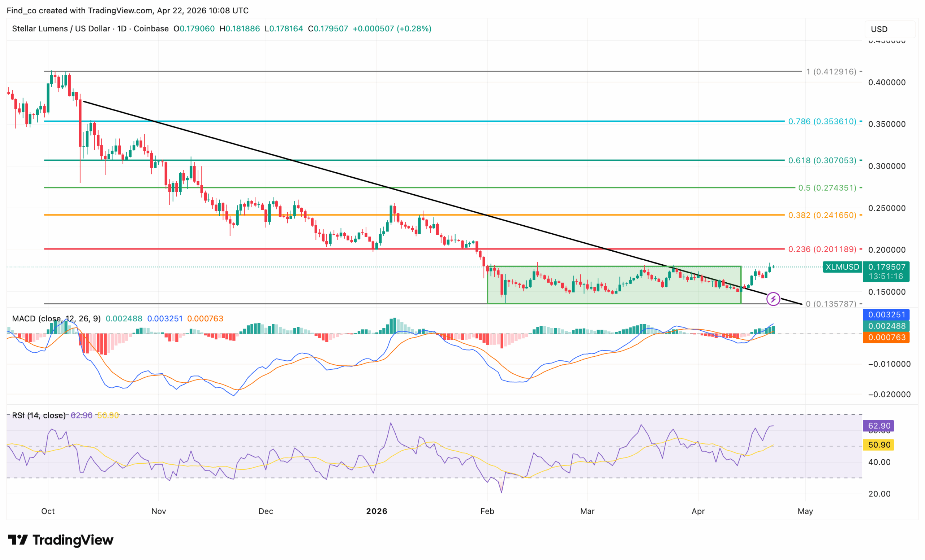Click the +0.000507 (+0.28%) change value
Screen dimensions: 925x560
[x=392, y=29]
